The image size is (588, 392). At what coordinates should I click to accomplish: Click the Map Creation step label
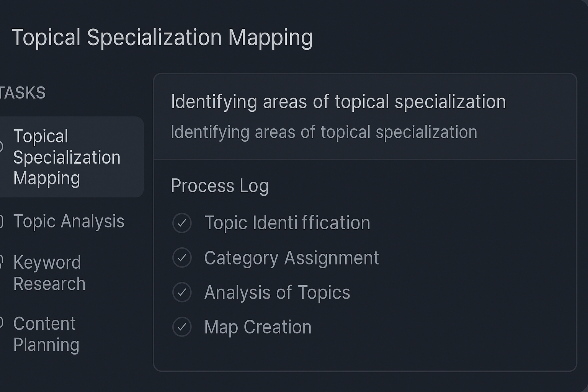click(x=258, y=327)
